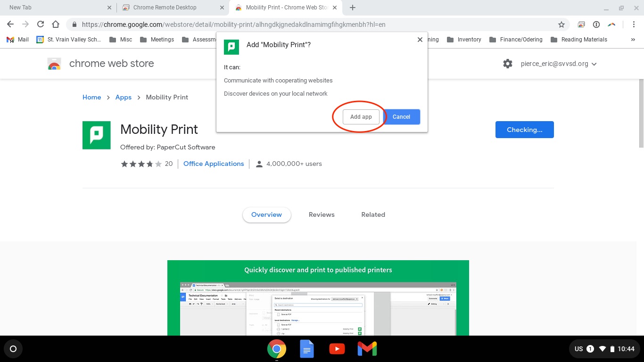The height and width of the screenshot is (362, 644).
Task: Open the Wi-Fi status icon in tray
Action: pos(602,349)
